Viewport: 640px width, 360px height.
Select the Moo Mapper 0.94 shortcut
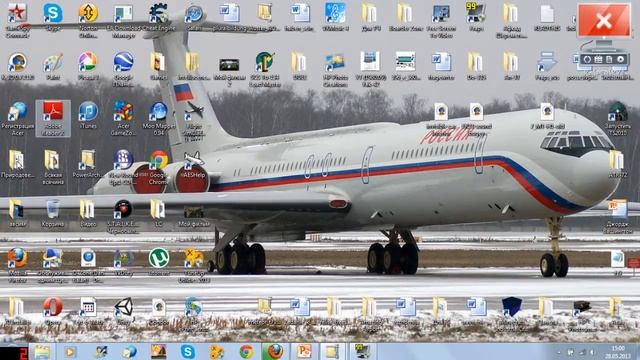pyautogui.click(x=158, y=118)
